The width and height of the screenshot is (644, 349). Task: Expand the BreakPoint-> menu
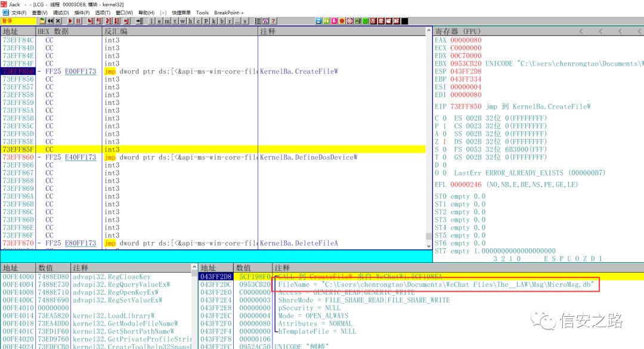pyautogui.click(x=229, y=13)
